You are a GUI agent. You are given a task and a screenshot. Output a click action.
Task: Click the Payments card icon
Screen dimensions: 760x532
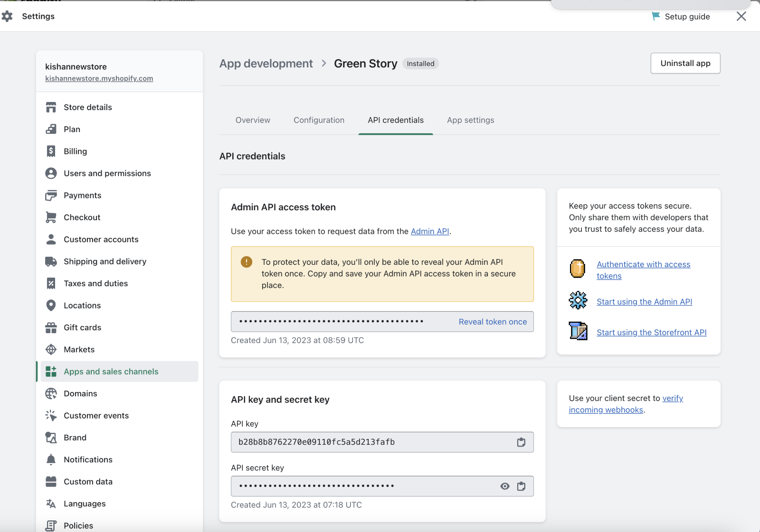[x=51, y=196]
